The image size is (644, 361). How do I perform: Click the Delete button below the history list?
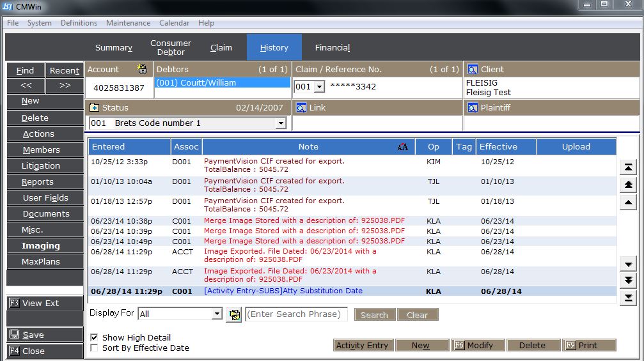[533, 346]
